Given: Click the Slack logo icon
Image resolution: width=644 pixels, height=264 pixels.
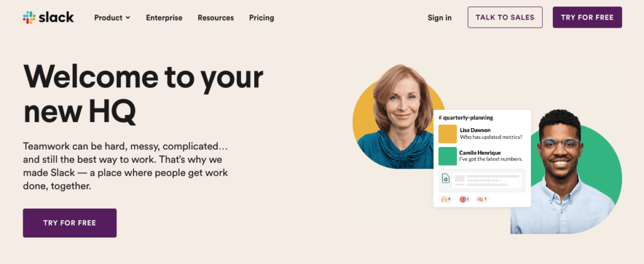Looking at the screenshot, I should (x=29, y=18).
